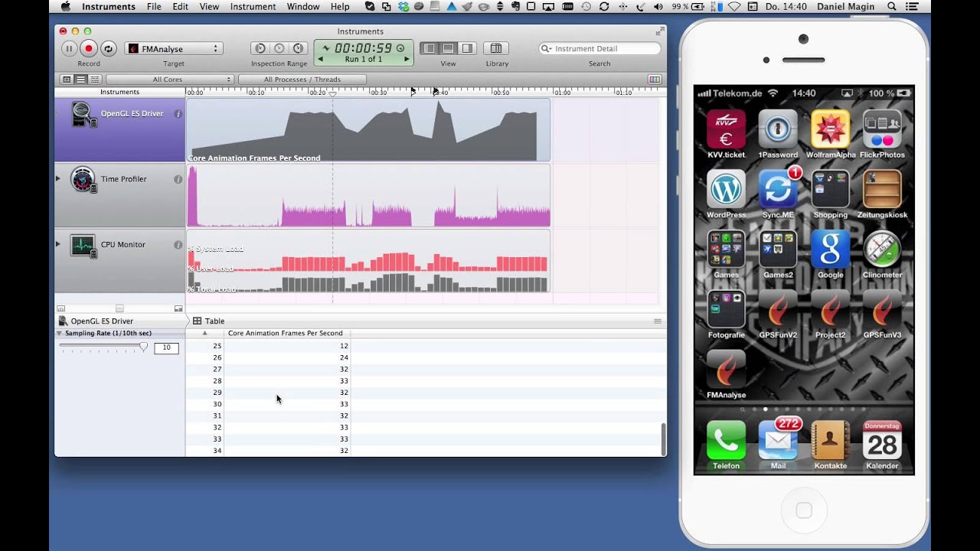The image size is (980, 551).
Task: Open the File menu
Action: click(154, 7)
